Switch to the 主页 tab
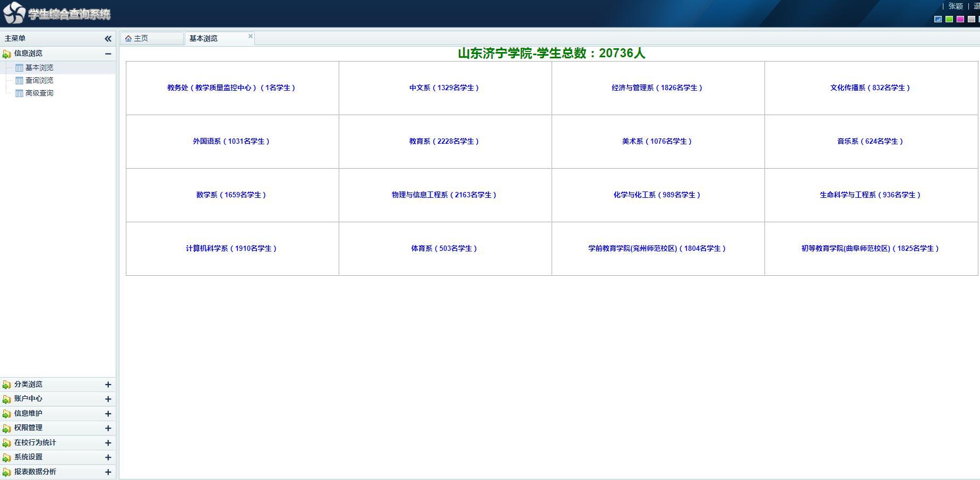Image resolution: width=980 pixels, height=480 pixels. point(141,39)
